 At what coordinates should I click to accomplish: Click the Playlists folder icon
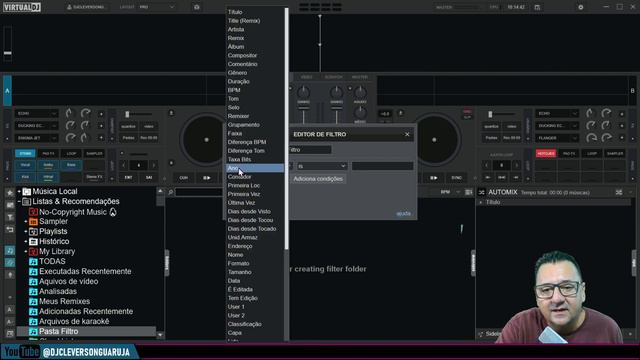[33, 231]
